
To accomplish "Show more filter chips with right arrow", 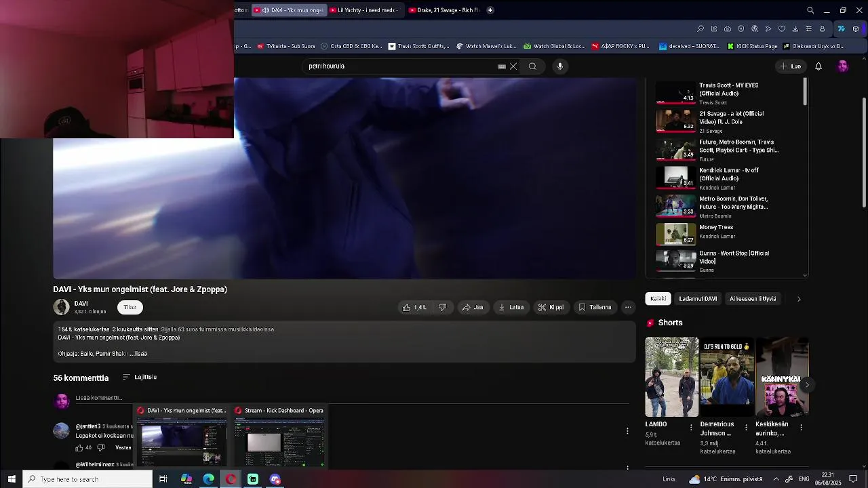I will [799, 299].
